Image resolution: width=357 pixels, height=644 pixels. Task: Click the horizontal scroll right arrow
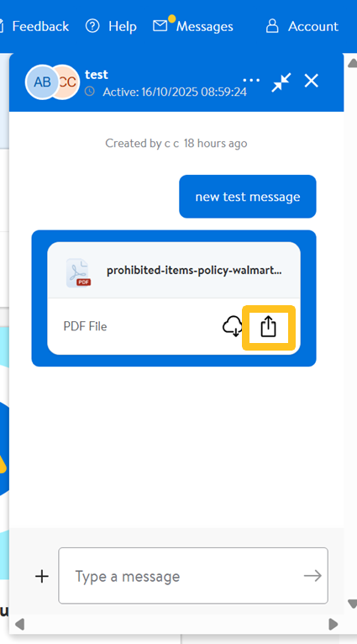[333, 625]
